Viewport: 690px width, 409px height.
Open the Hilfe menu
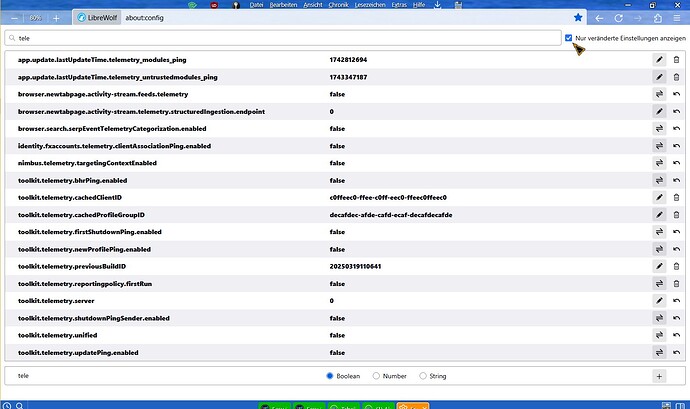click(x=419, y=5)
